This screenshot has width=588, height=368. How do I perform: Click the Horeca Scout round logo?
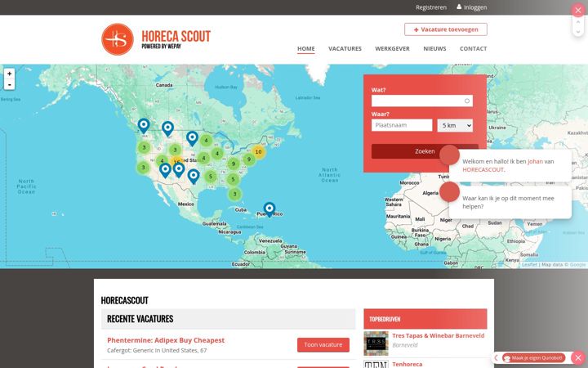[118, 39]
